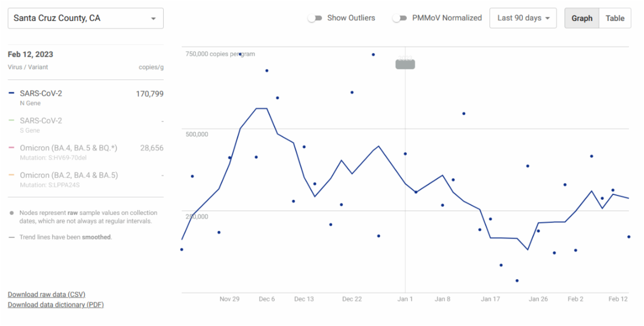Switch to the Graph view tab
Viewport: 644px width, 326px height.
pyautogui.click(x=582, y=18)
